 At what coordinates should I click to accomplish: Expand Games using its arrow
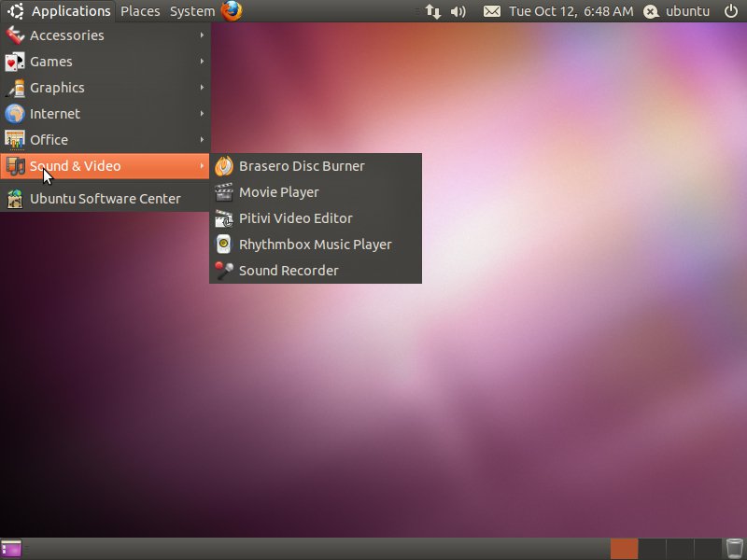[x=202, y=62]
